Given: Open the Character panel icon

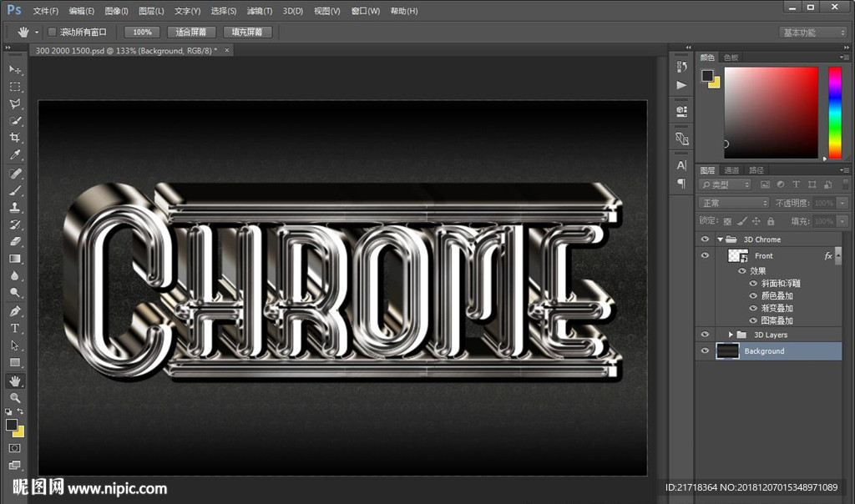Looking at the screenshot, I should pyautogui.click(x=681, y=165).
